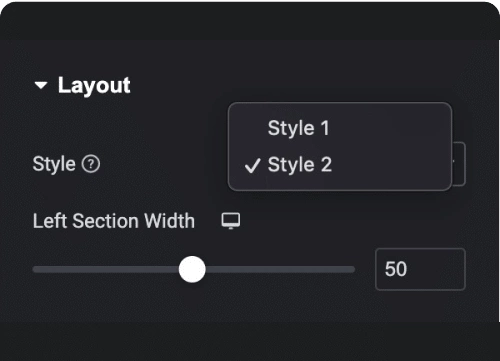Click empty space beside Style 1 option

[390, 128]
